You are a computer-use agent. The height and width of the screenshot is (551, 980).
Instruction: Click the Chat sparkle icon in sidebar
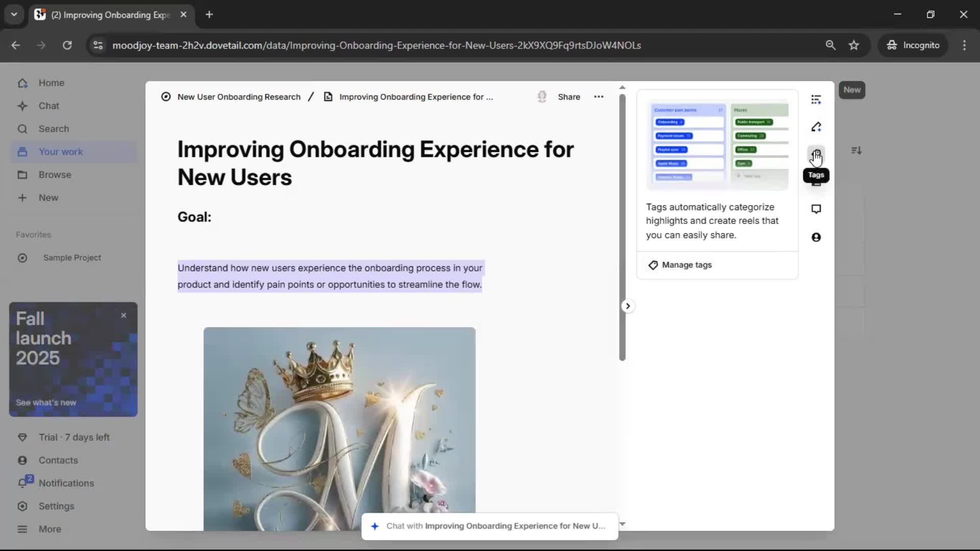pyautogui.click(x=22, y=106)
